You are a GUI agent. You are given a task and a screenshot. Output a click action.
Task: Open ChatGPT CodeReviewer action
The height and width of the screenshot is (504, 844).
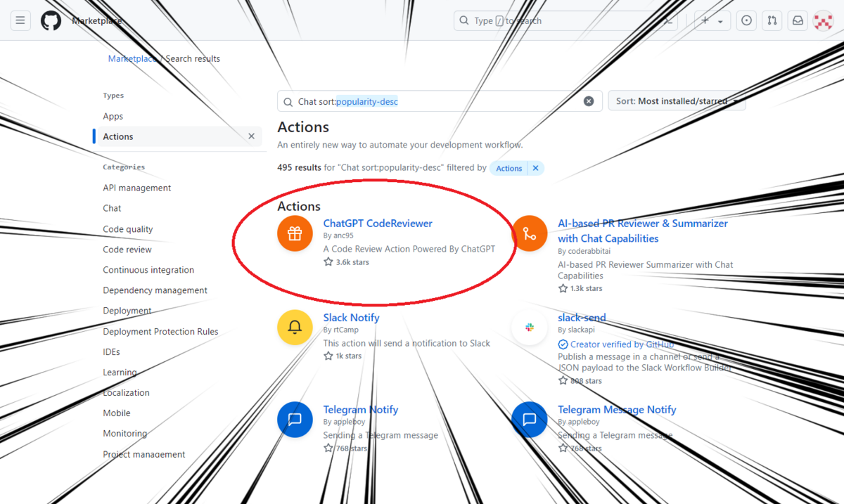pyautogui.click(x=378, y=224)
